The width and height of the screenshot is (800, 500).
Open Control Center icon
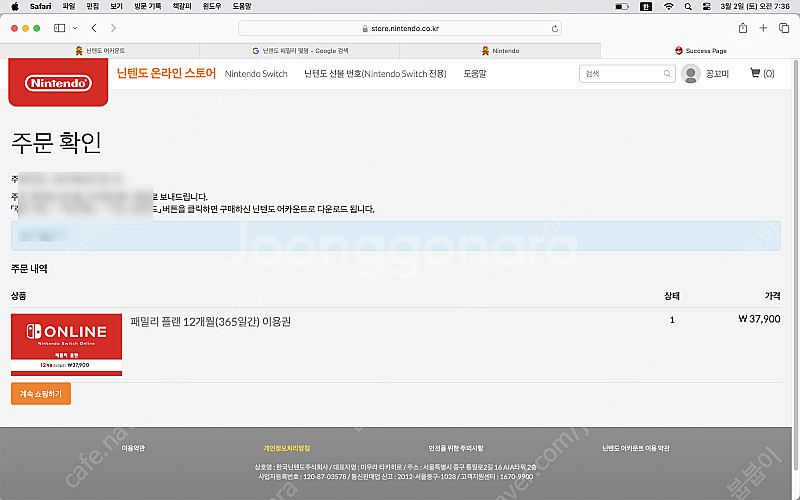click(707, 7)
